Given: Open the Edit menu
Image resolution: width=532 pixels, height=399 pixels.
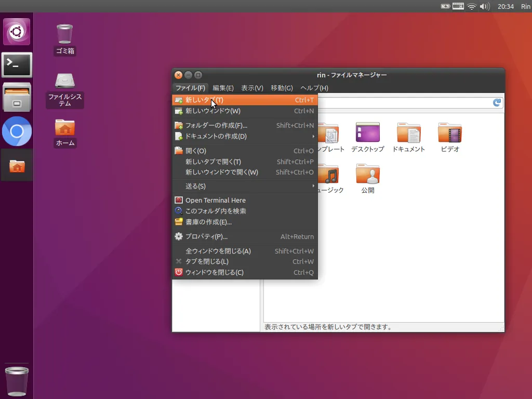Looking at the screenshot, I should (x=223, y=88).
